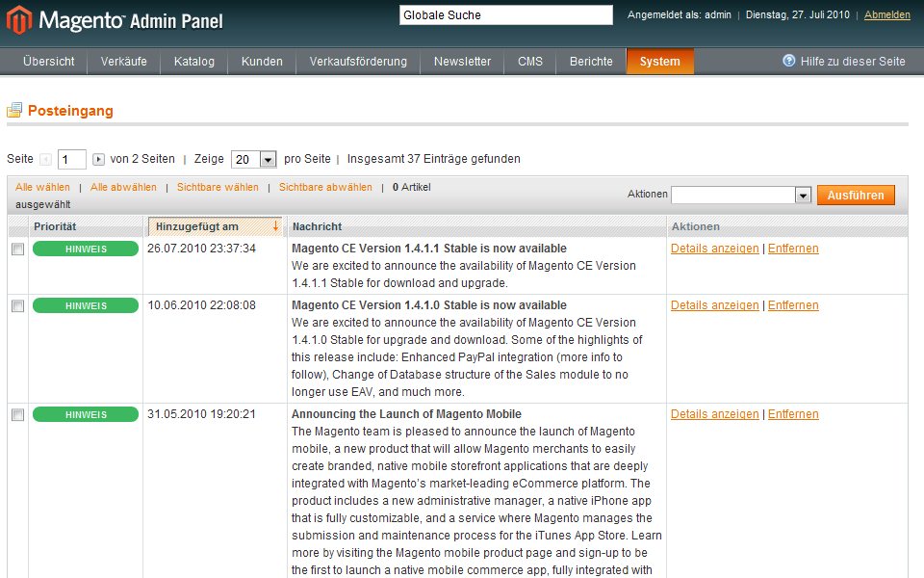Open the Kunden menu
Viewport: 924px width, 578px height.
point(262,62)
